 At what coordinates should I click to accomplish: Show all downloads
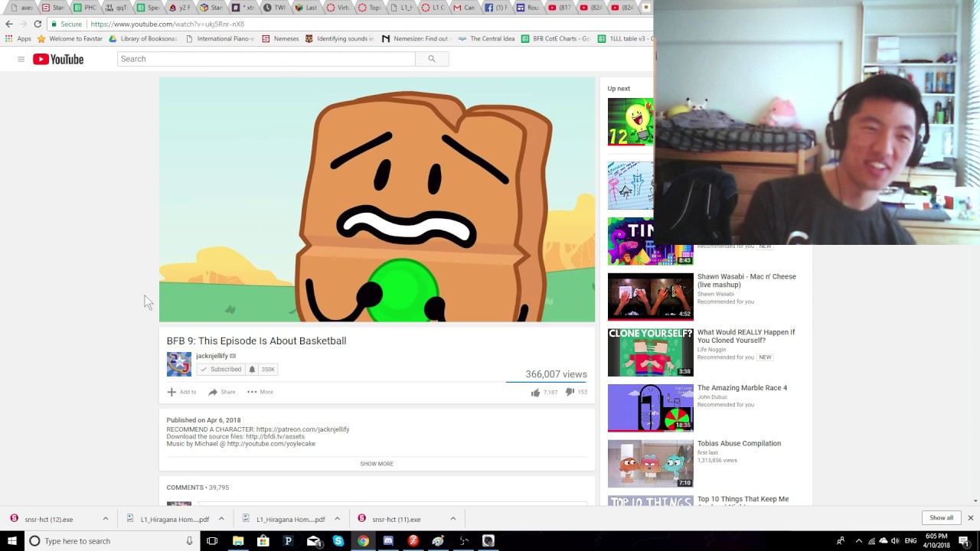[x=942, y=518]
